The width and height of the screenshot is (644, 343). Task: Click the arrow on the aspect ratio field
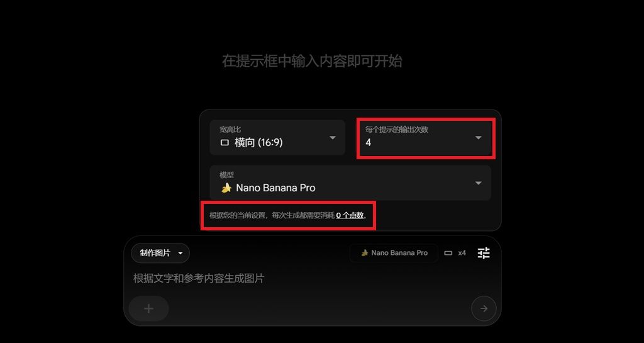(x=333, y=138)
